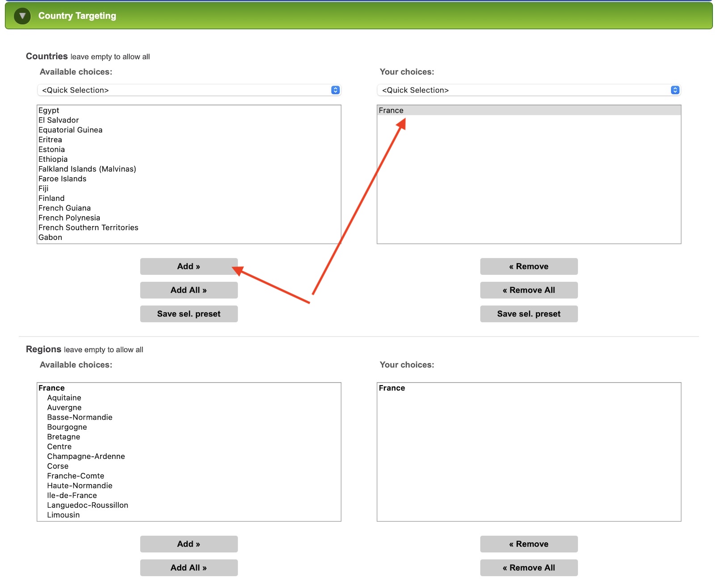Select Finland in available countries

51,198
